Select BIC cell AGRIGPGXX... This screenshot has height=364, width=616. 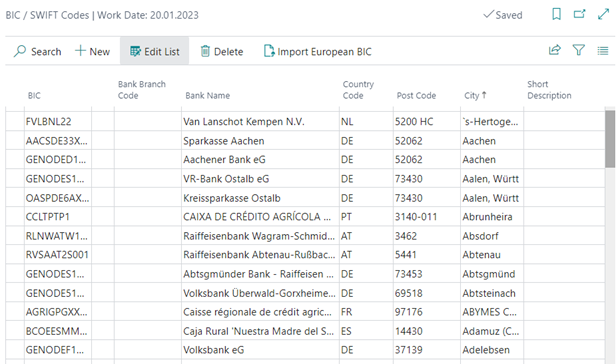[58, 312]
